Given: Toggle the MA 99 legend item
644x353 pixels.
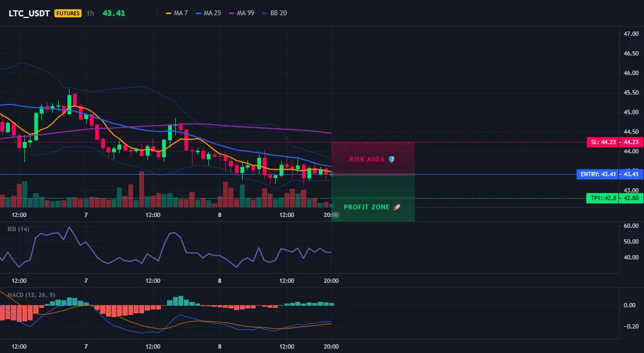Looking at the screenshot, I should 242,13.
